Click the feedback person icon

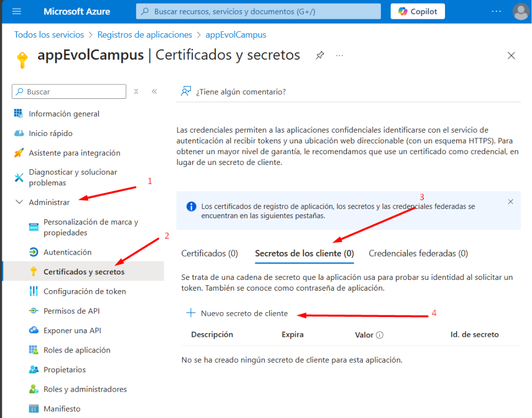click(185, 91)
